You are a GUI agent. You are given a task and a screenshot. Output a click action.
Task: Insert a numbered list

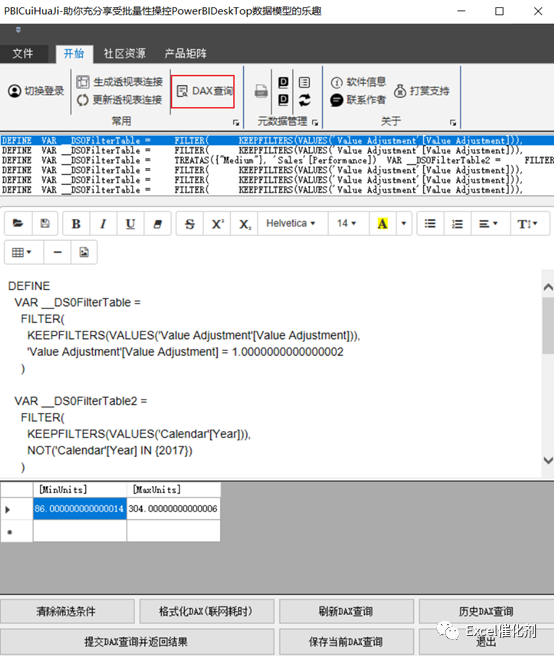[x=457, y=224]
